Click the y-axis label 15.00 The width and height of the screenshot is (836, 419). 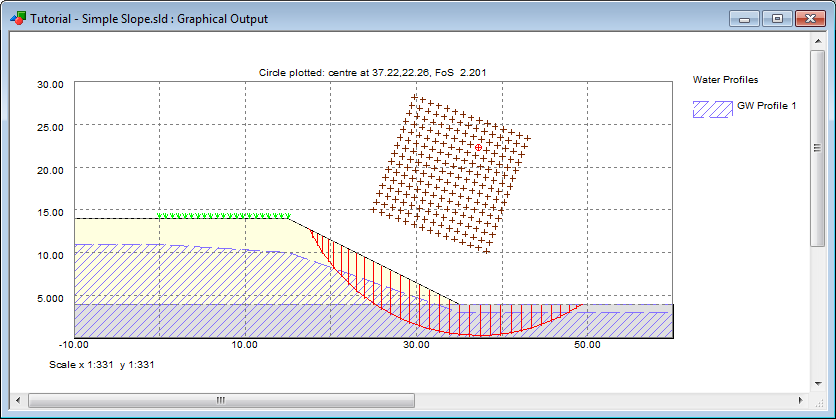(x=50, y=212)
